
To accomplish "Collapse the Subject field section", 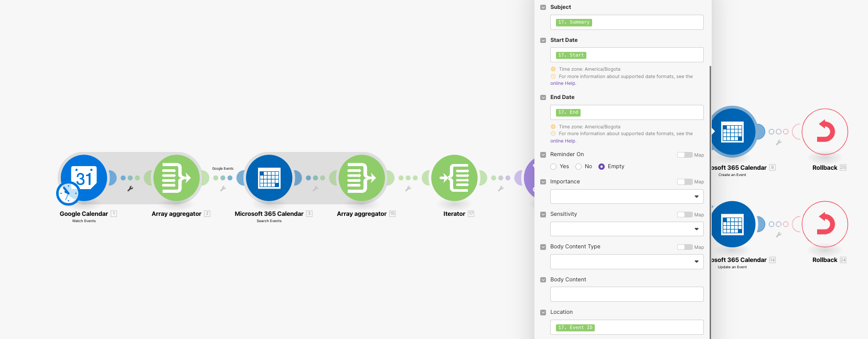I will 543,7.
